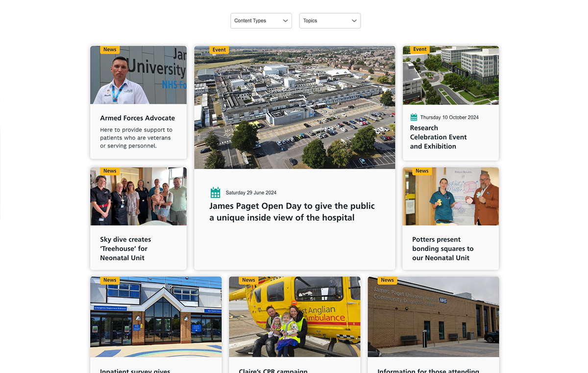Click the Community Diagnostic Centre building photo
588x373 pixels.
click(433, 317)
